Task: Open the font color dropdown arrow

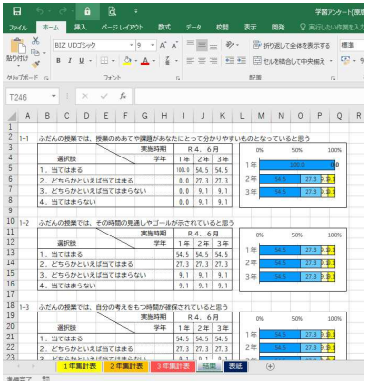Action: [154, 61]
